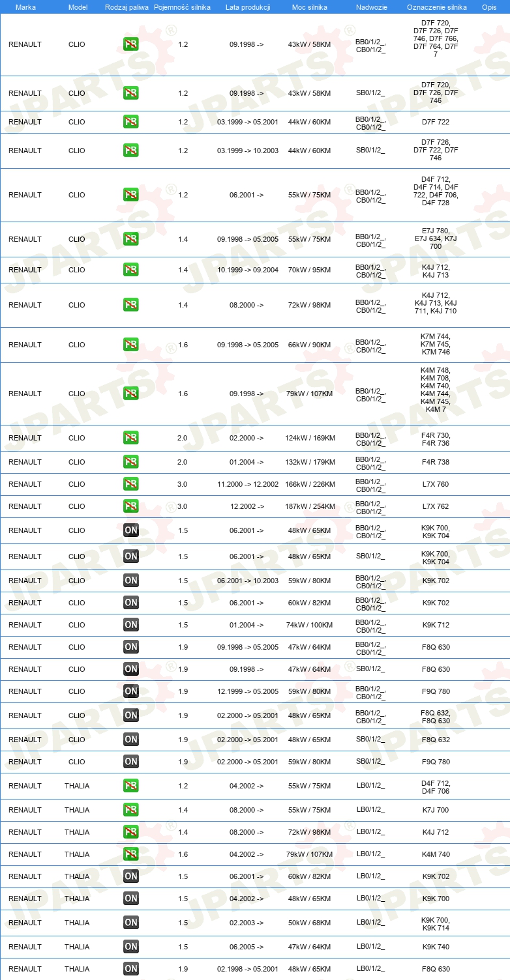
Task: Click petrol icon in THALIA 1.2 row
Action: (131, 786)
